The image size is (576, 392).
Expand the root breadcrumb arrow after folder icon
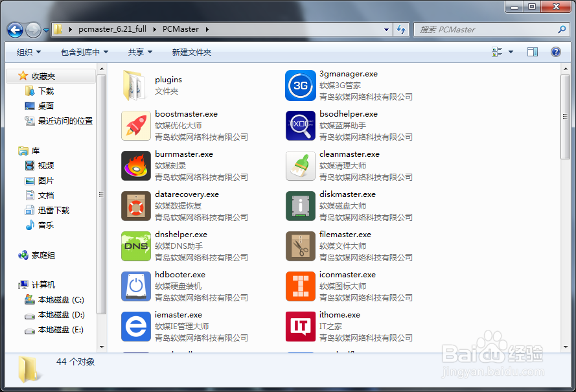[70, 29]
